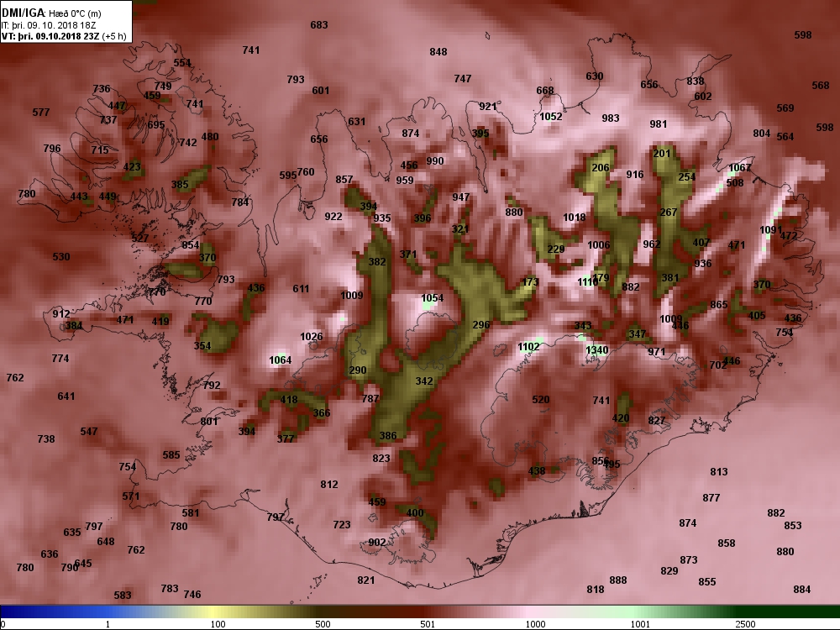Click the map value '290'
Screen dimensions: 840x630
point(357,370)
